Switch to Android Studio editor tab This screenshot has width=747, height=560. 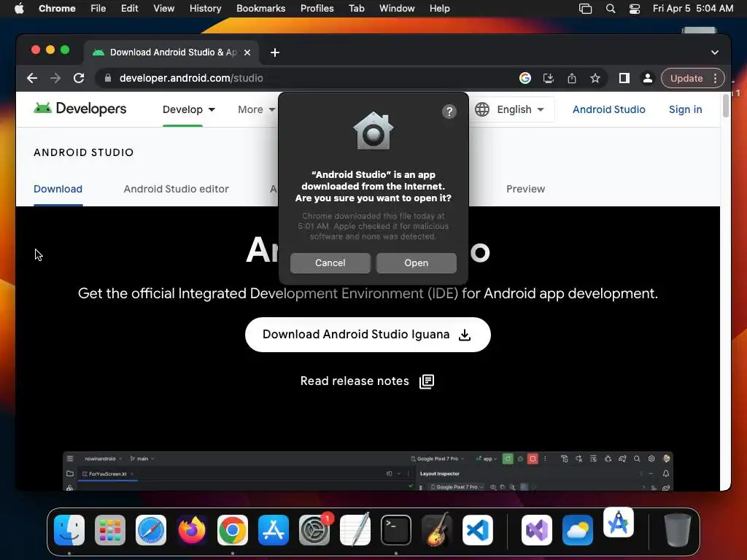[177, 189]
